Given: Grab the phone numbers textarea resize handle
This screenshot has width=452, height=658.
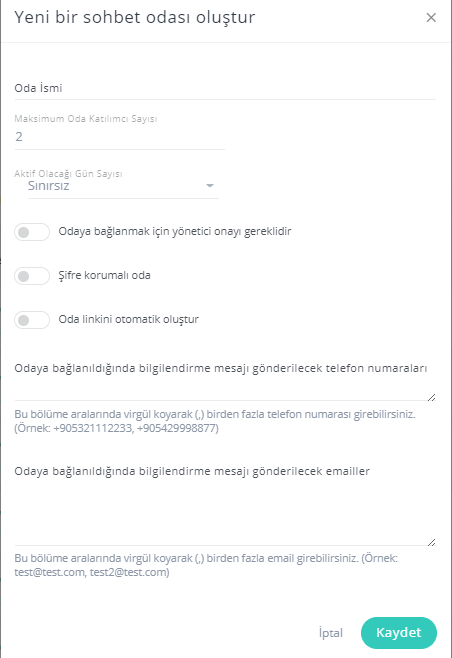Looking at the screenshot, I should (431, 397).
